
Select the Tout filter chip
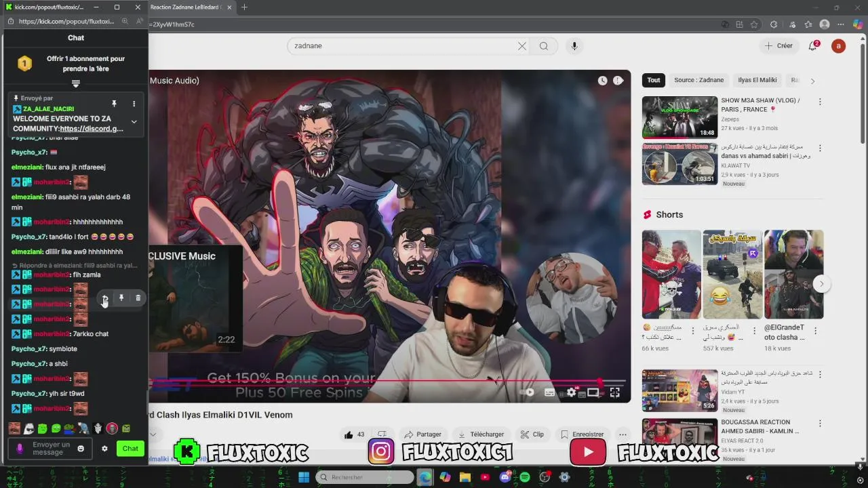point(654,80)
